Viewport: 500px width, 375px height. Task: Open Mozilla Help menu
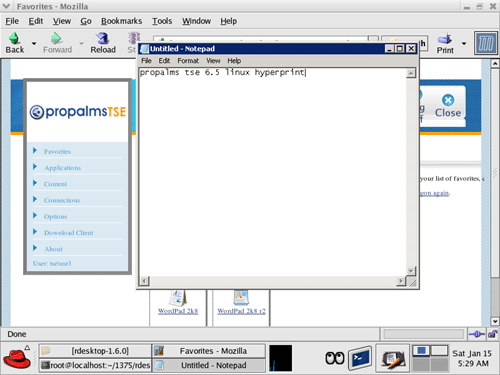[228, 21]
